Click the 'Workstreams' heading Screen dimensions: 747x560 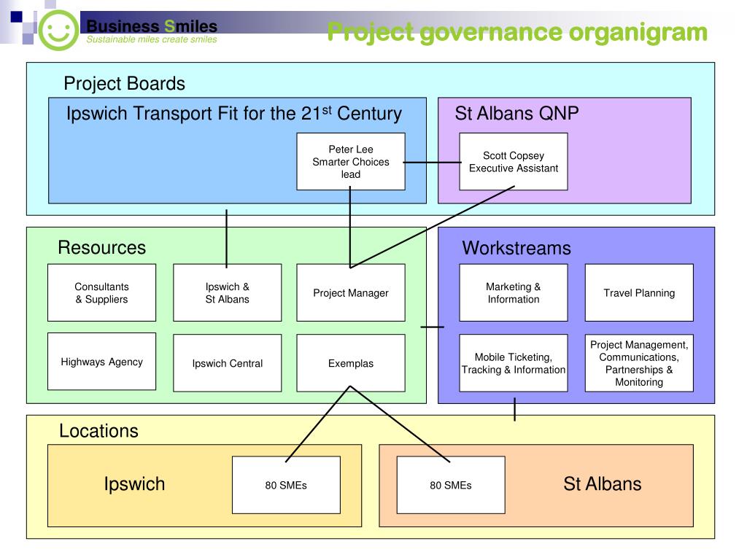(516, 248)
